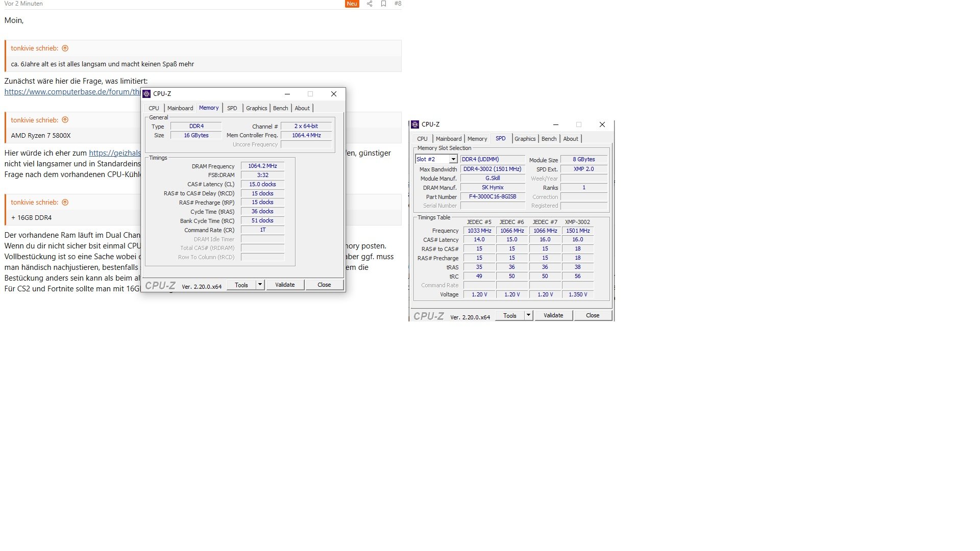980x551 pixels.
Task: Click the Tools button in left CPU-Z window
Action: pyautogui.click(x=241, y=285)
